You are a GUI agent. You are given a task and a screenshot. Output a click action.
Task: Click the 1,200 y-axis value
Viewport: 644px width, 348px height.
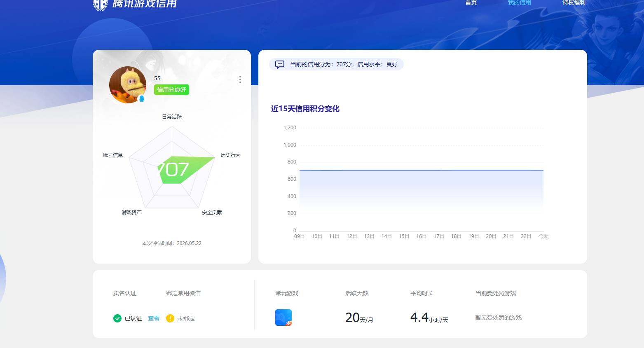point(290,128)
